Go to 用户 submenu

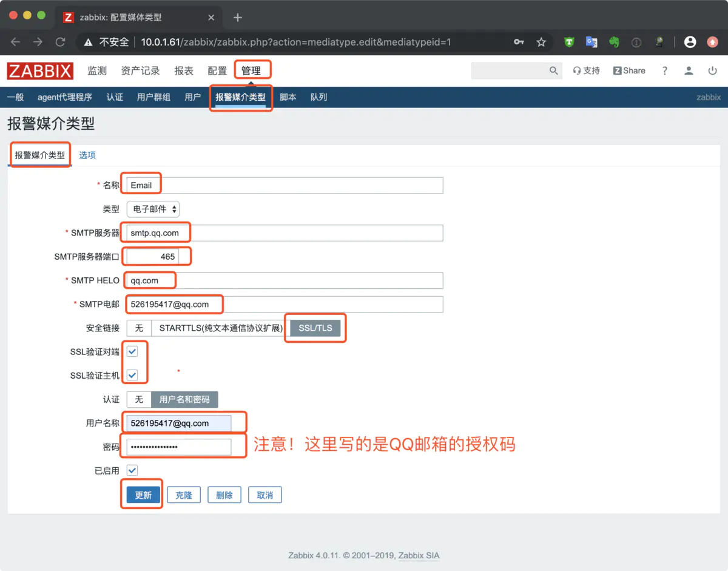(x=192, y=97)
